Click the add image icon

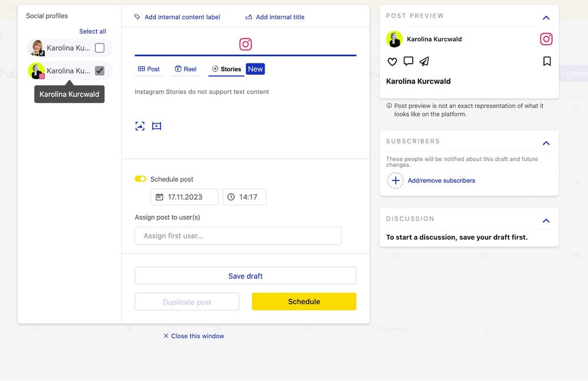140,126
